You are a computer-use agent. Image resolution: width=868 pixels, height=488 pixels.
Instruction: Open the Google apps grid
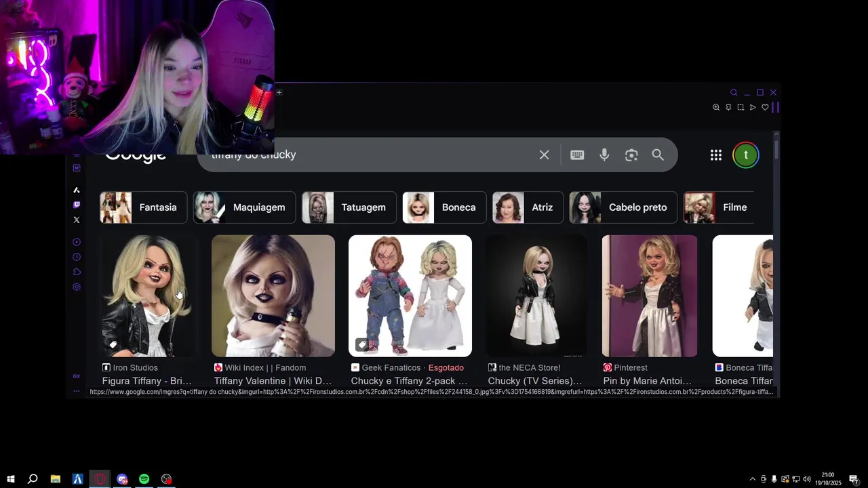click(x=715, y=155)
